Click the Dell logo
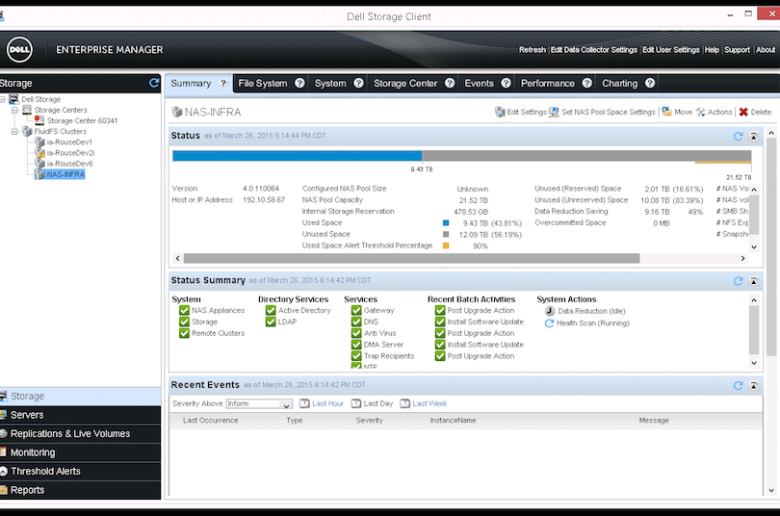 click(x=20, y=50)
